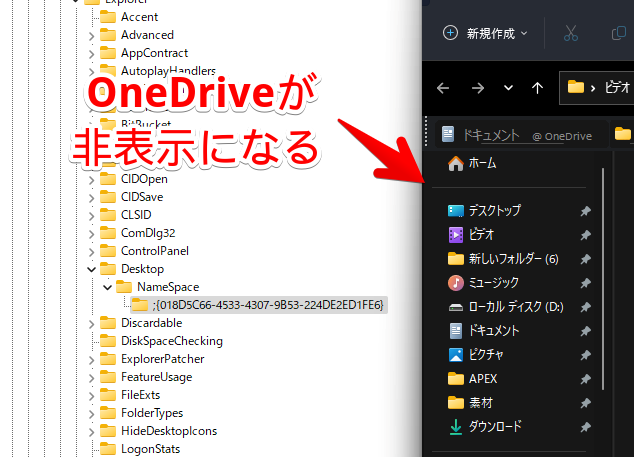Open ローカル ディスク (D:)
634x457 pixels.
[505, 307]
